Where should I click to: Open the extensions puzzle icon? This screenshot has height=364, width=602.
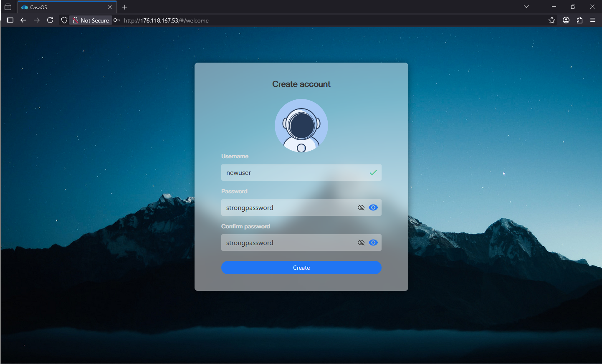[579, 20]
